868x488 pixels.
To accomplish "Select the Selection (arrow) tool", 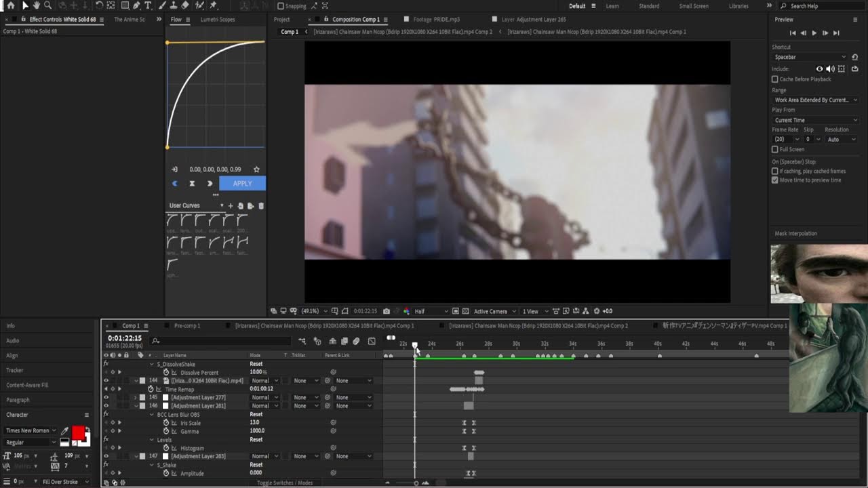I will pyautogui.click(x=24, y=5).
